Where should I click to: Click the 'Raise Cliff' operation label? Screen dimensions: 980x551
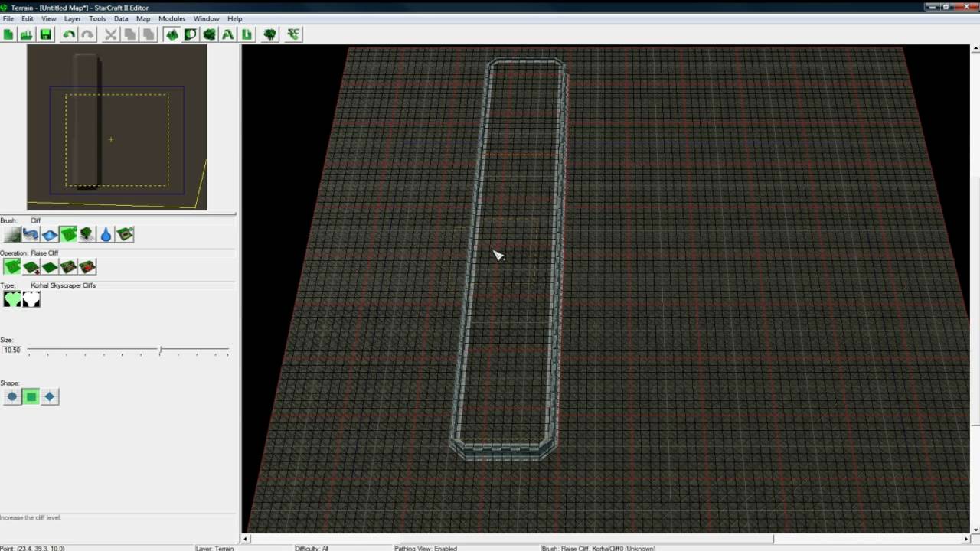click(x=44, y=253)
